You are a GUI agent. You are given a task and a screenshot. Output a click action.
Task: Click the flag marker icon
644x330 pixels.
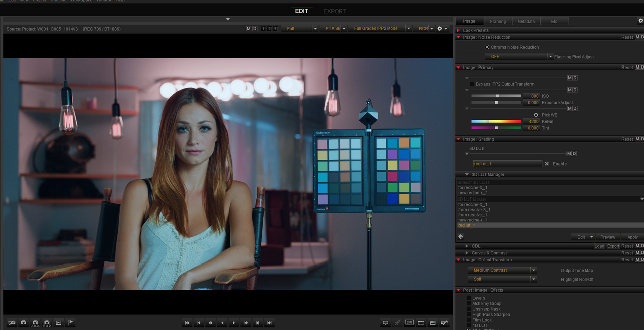pos(70,323)
